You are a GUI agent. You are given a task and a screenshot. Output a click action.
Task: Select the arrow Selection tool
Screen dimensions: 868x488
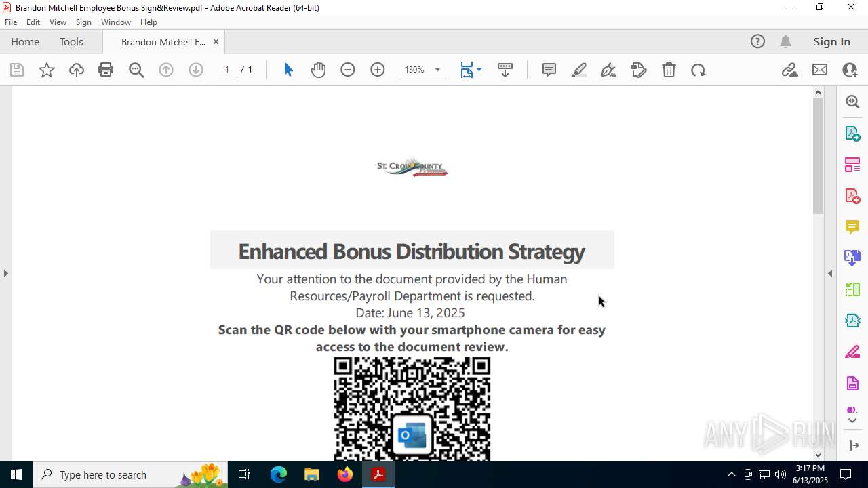pyautogui.click(x=288, y=70)
